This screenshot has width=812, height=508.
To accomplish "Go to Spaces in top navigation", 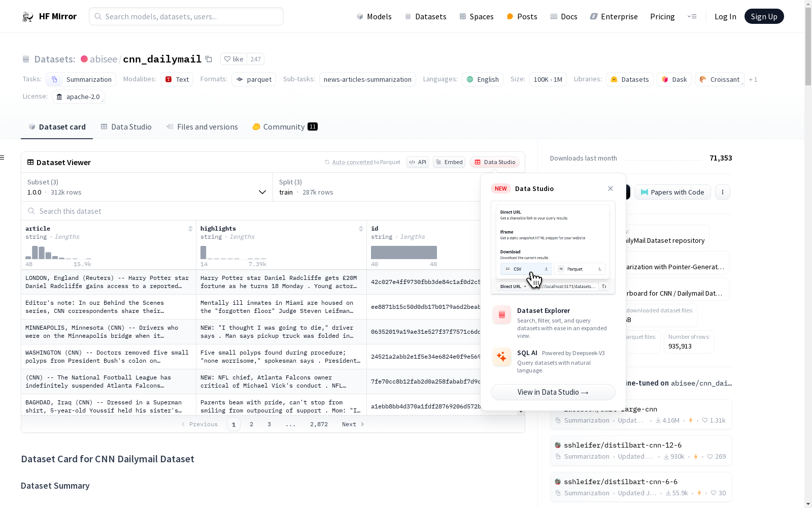I will pos(477,16).
